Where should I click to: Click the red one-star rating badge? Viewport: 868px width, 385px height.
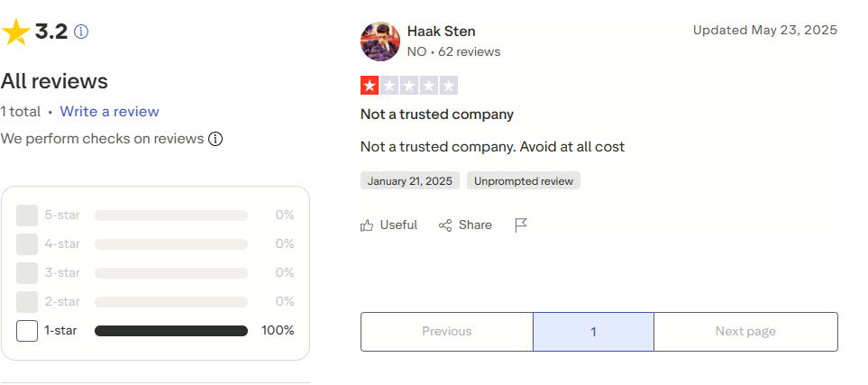click(x=370, y=86)
